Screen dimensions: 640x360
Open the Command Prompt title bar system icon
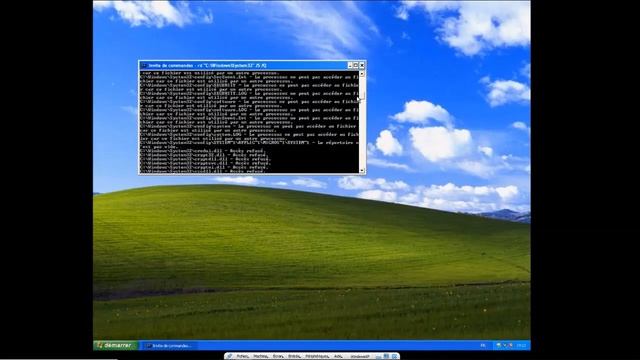(144, 65)
